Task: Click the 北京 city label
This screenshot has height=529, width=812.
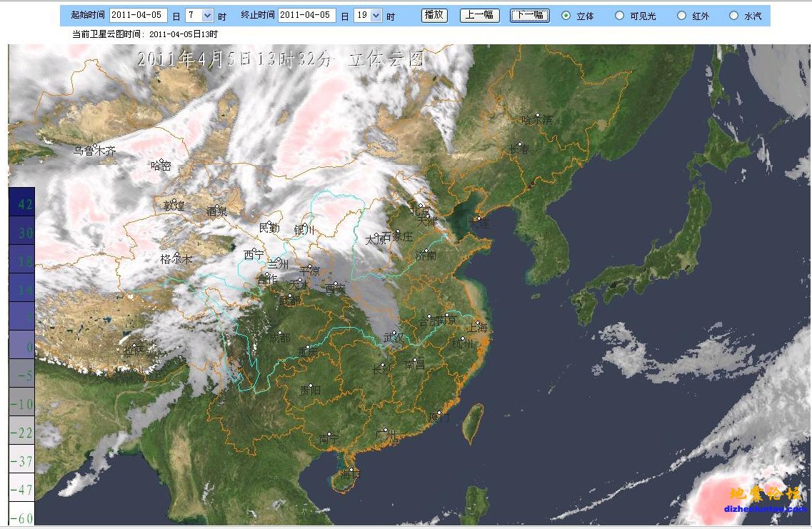Action: click(420, 210)
